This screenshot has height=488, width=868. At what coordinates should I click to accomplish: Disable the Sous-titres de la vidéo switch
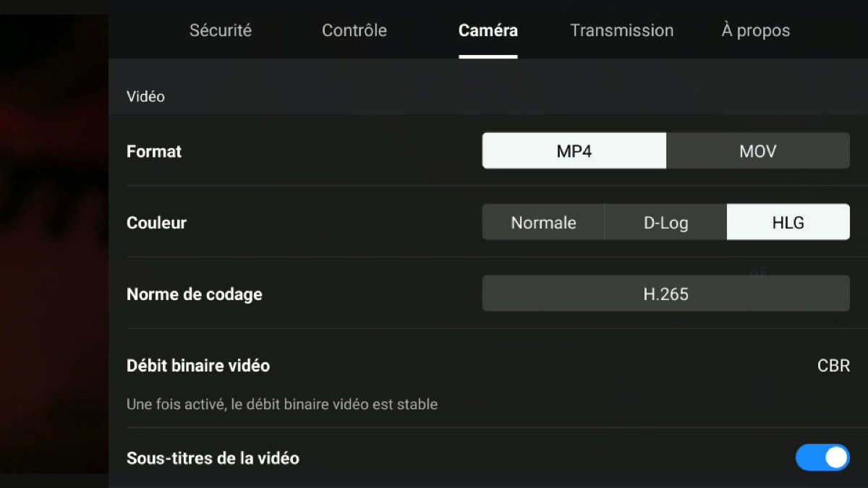tap(822, 458)
